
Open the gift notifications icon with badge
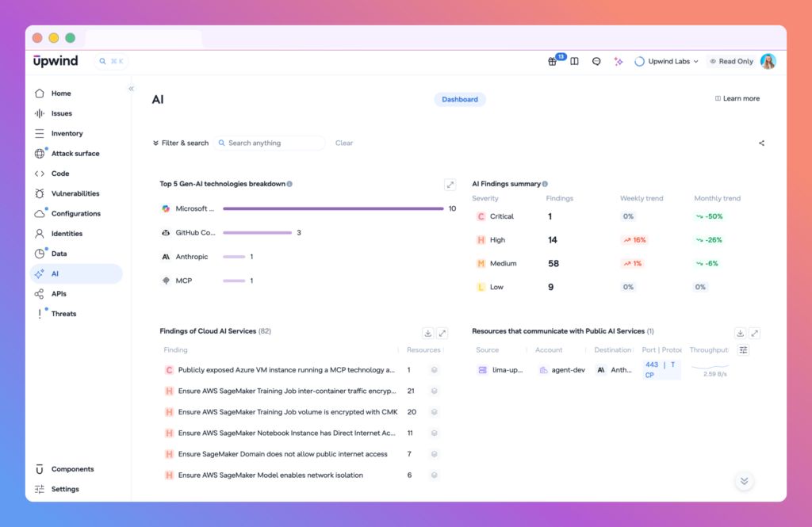pyautogui.click(x=553, y=61)
